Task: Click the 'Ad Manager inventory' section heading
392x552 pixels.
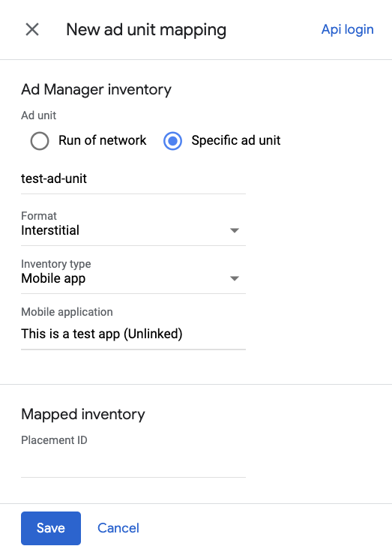Action: (96, 89)
